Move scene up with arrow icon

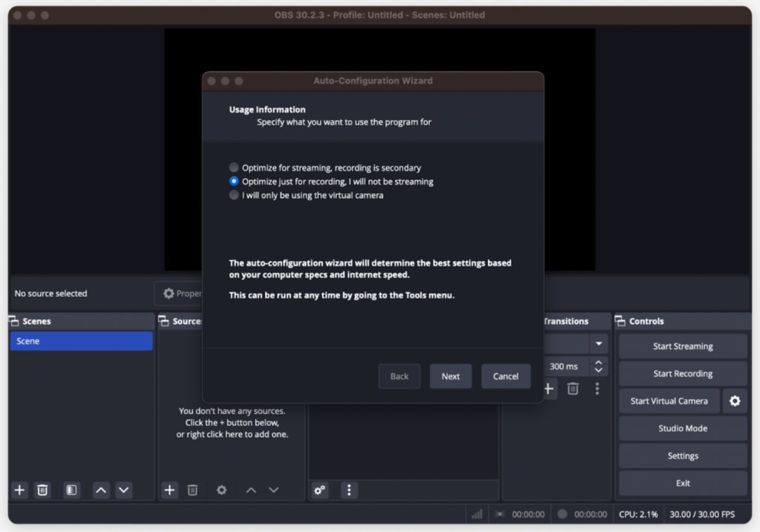tap(101, 490)
